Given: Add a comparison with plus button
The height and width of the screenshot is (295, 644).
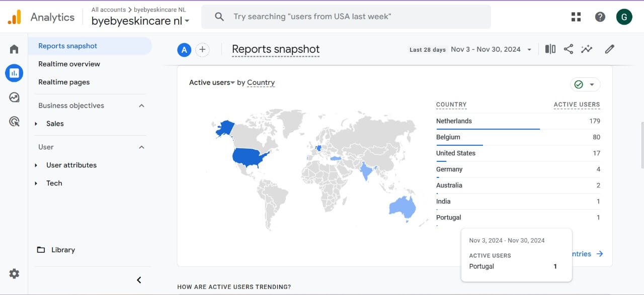Looking at the screenshot, I should point(202,49).
